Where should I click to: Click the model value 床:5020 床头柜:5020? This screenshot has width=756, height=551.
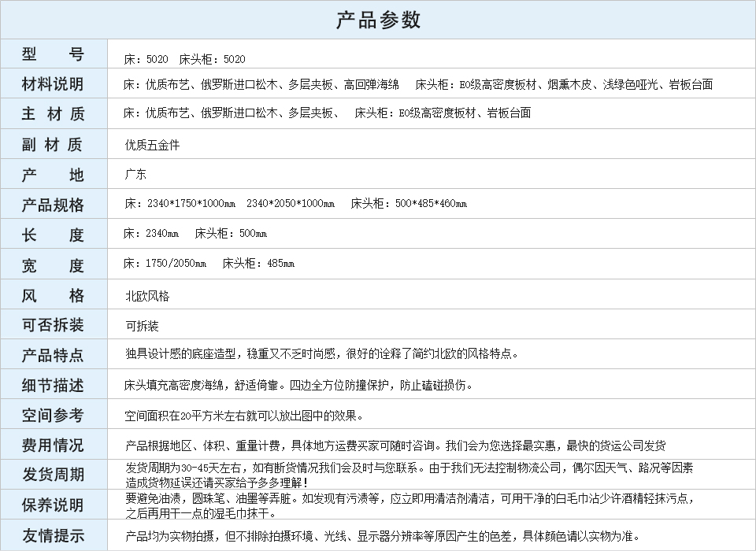[184, 59]
